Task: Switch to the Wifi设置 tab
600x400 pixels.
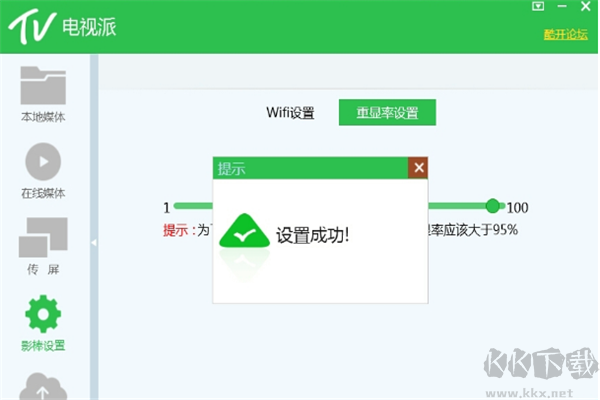Action: (x=290, y=113)
